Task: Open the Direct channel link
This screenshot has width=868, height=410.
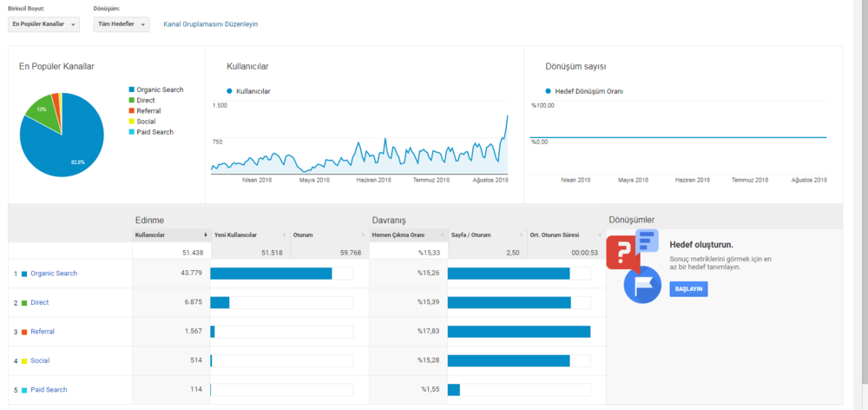Action: point(39,302)
